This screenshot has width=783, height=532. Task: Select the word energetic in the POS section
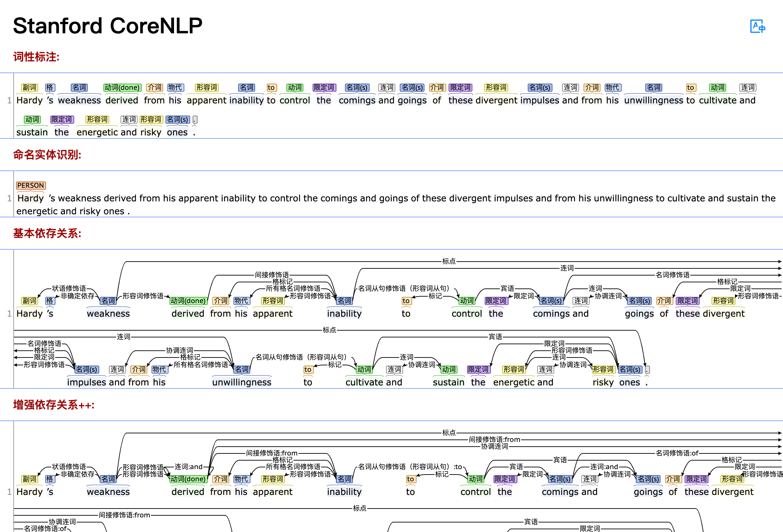coord(97,132)
